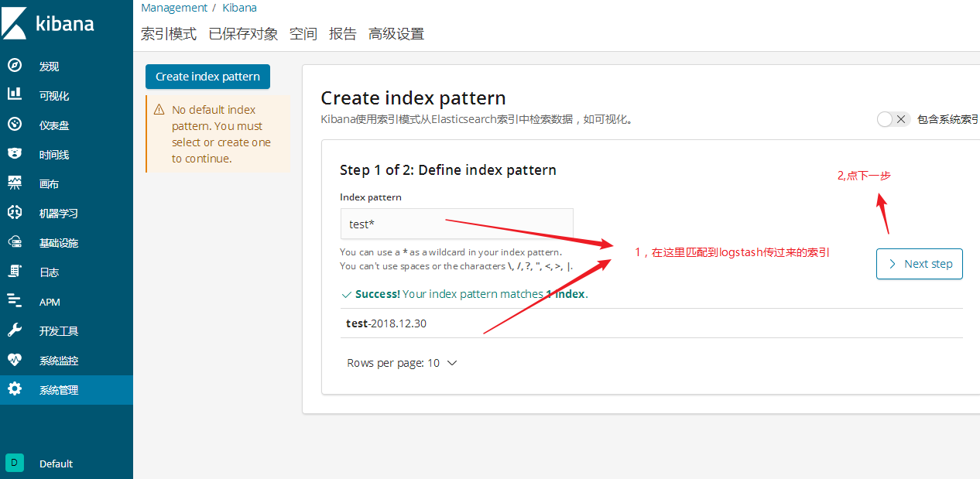Screen dimensions: 980x479
Task: Select the 系统监控 sidebar label
Action: pyautogui.click(x=59, y=361)
